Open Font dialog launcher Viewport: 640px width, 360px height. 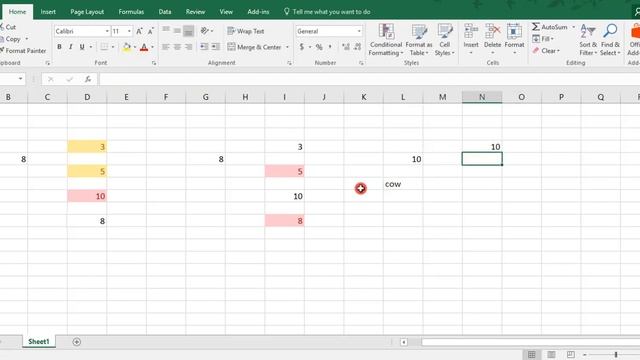(x=154, y=63)
